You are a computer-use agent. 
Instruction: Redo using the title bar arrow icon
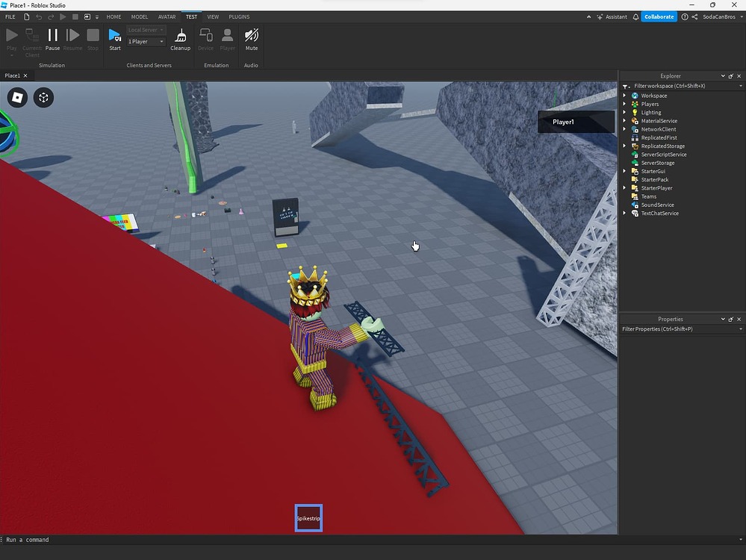(50, 16)
